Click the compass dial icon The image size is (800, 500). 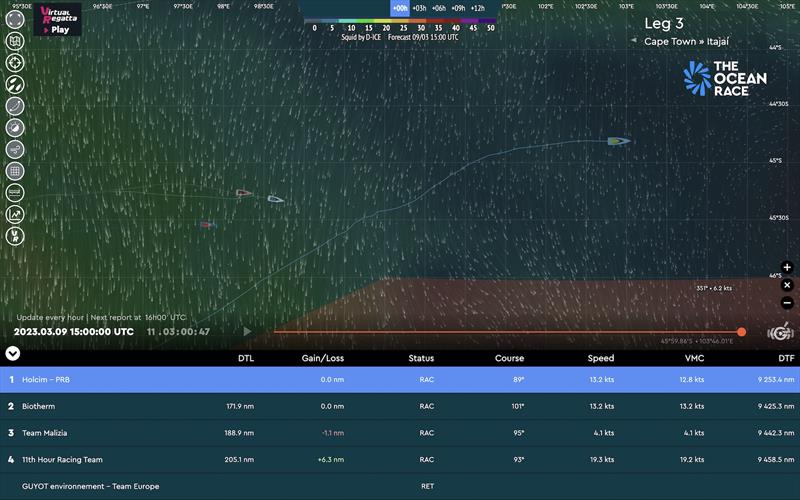pyautogui.click(x=15, y=128)
